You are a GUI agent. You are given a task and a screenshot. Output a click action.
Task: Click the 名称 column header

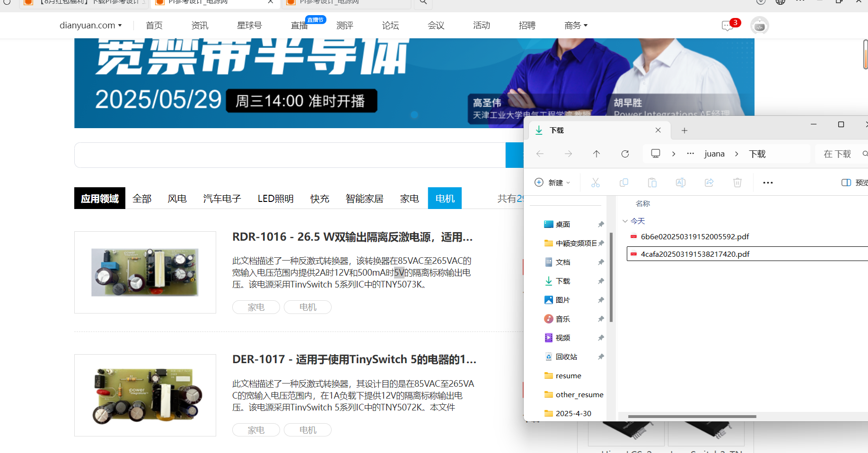[x=642, y=203]
